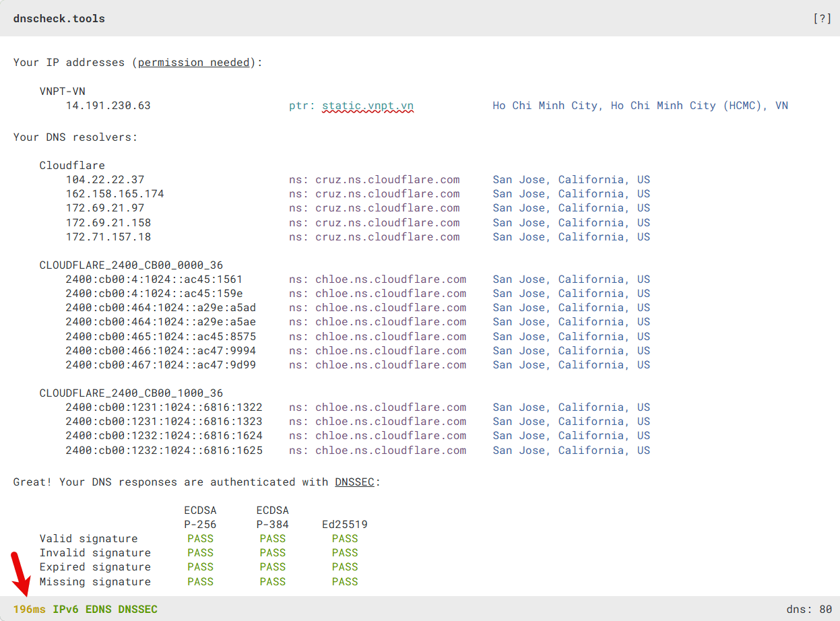Click the static.vnpt.vn ptr hostname
Image resolution: width=840 pixels, height=621 pixels.
(x=367, y=106)
